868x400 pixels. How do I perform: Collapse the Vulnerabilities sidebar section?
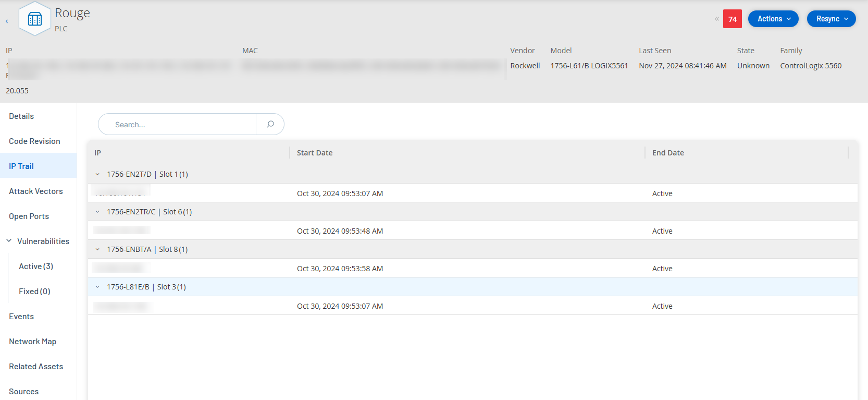tap(9, 241)
